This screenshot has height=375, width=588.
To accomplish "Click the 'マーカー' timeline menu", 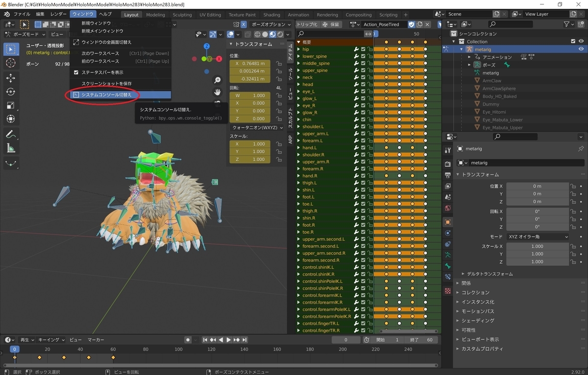I will coord(96,340).
